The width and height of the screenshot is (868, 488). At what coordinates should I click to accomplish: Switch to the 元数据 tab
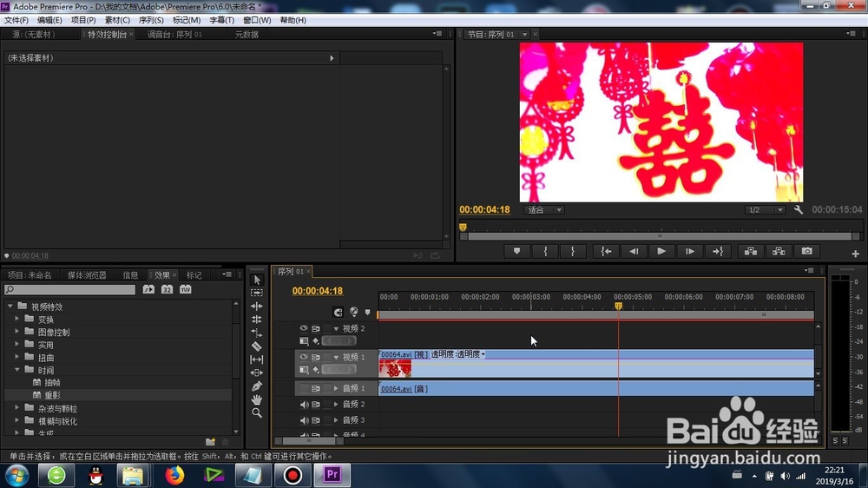click(247, 35)
